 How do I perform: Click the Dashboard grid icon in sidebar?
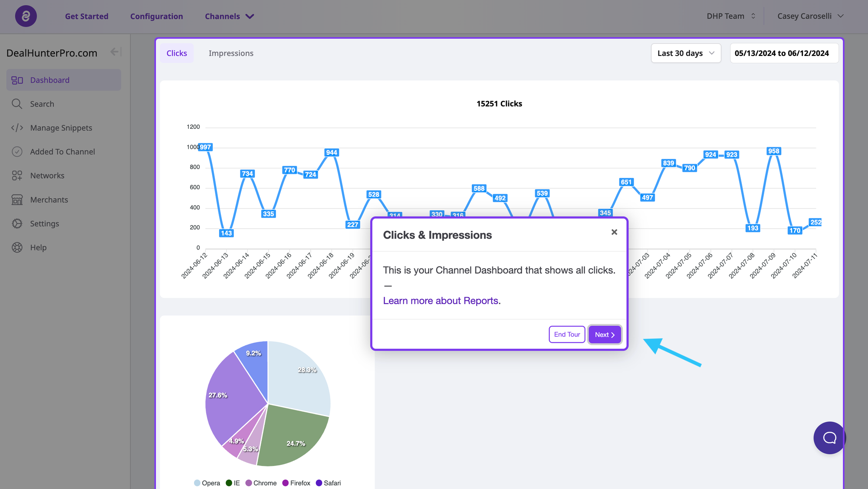pos(17,80)
